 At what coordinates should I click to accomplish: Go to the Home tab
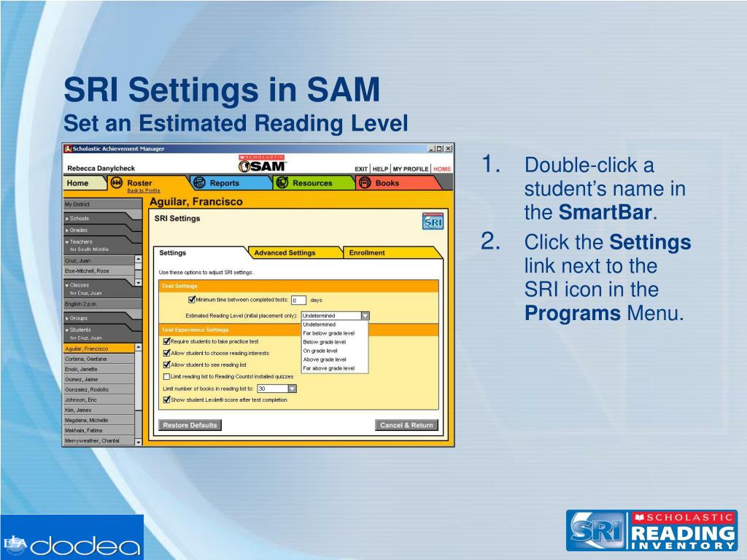tap(84, 183)
